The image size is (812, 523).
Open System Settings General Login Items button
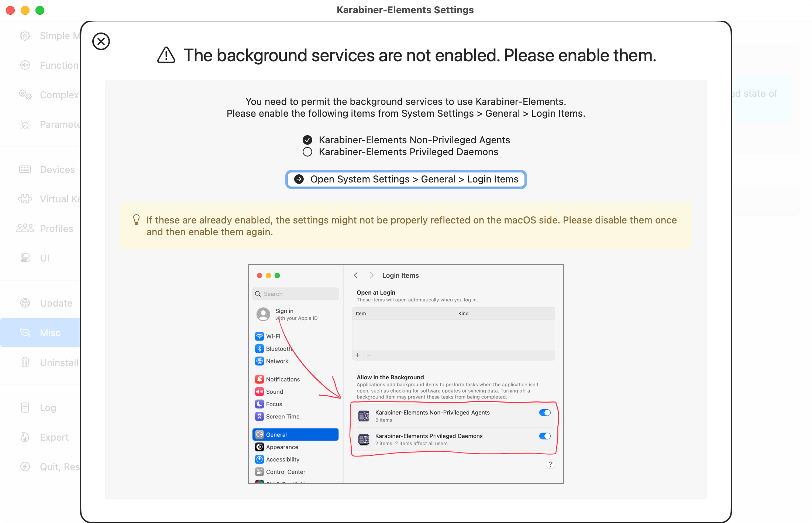coord(406,179)
